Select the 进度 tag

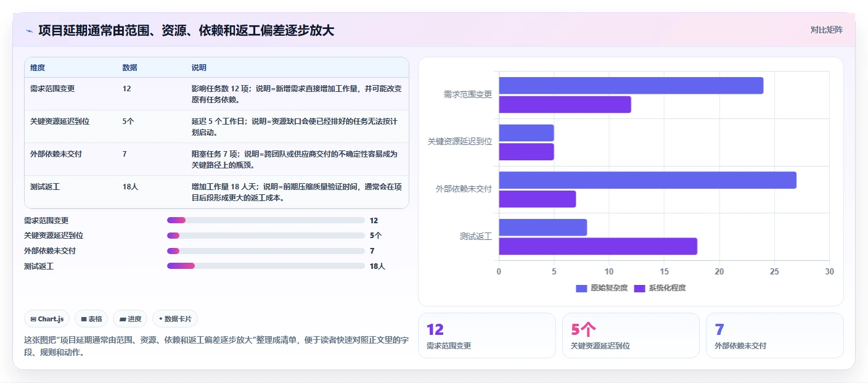131,319
